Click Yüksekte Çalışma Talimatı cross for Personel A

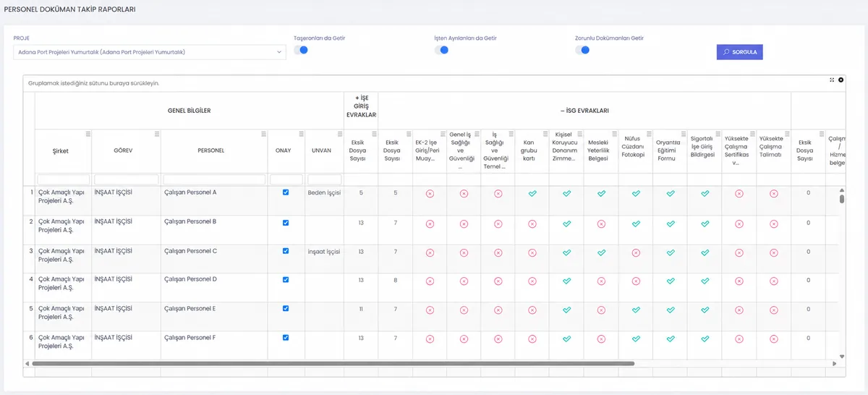point(774,194)
